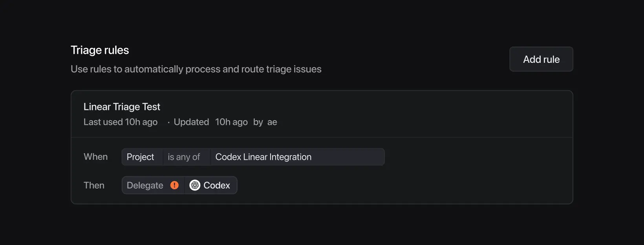The image size is (644, 245).
Task: Click 'Updated 10h ago' timestamp text
Action: 211,122
